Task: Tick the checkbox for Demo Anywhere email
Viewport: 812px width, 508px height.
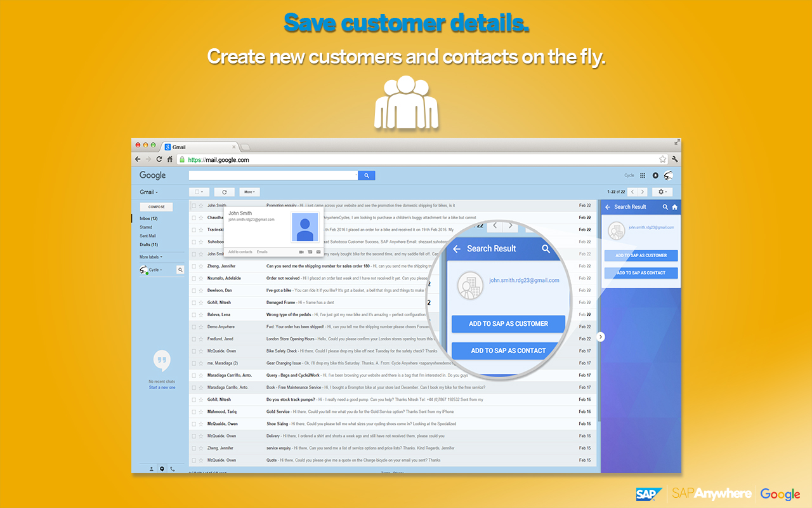Action: [194, 326]
